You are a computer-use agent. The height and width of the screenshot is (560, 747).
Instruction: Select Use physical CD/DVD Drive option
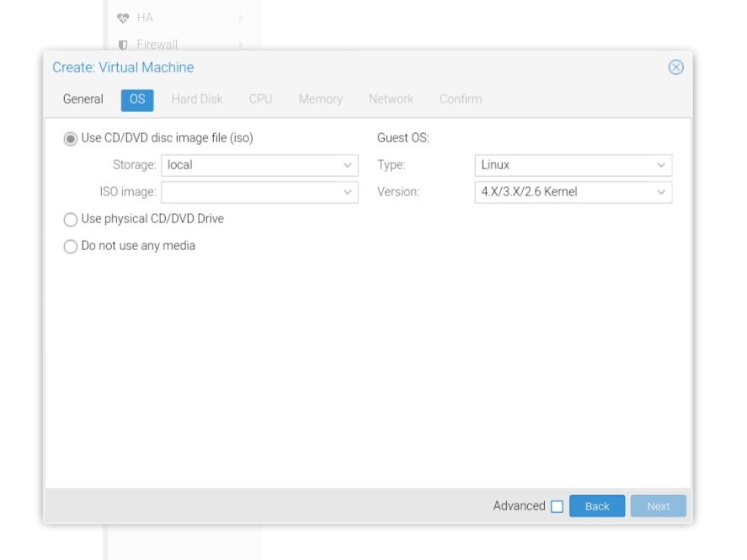[71, 220]
